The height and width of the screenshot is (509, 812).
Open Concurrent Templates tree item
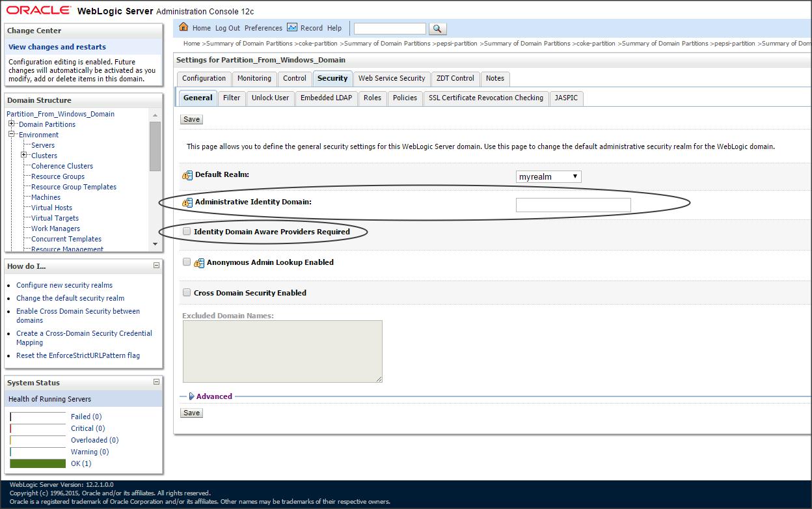point(66,239)
